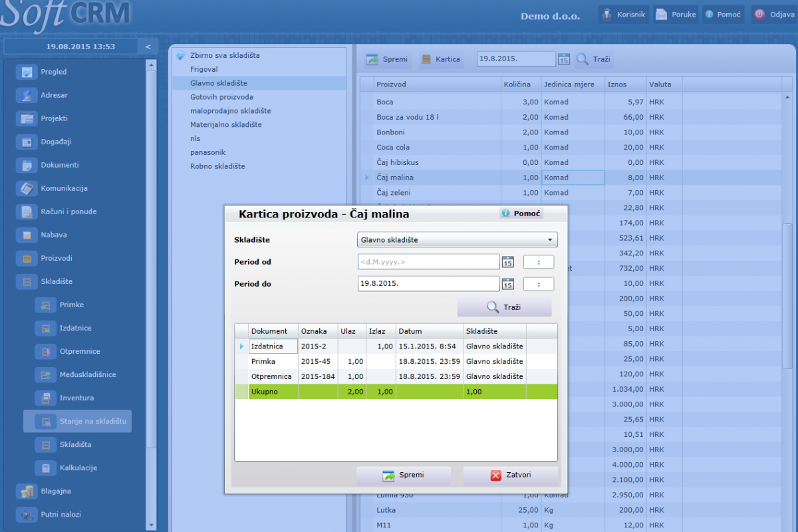Click the Projekti sidebar icon
The image size is (798, 532).
pos(27,118)
